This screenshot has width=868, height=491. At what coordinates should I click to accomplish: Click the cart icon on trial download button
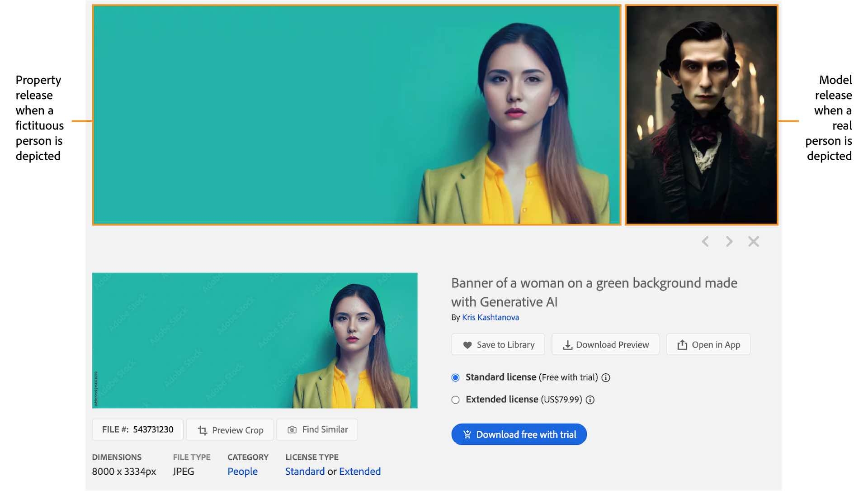[x=467, y=434]
